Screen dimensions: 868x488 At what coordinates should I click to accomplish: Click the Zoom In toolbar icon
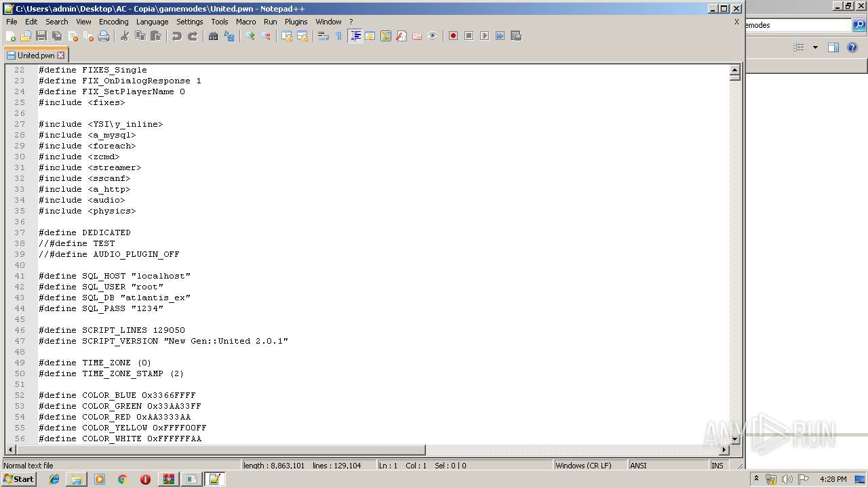[250, 36]
